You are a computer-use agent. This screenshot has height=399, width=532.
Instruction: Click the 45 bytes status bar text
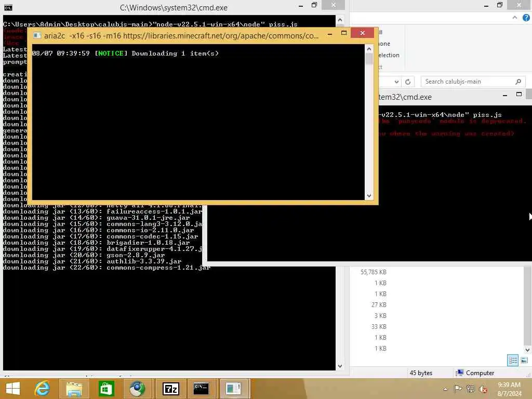pos(421,373)
